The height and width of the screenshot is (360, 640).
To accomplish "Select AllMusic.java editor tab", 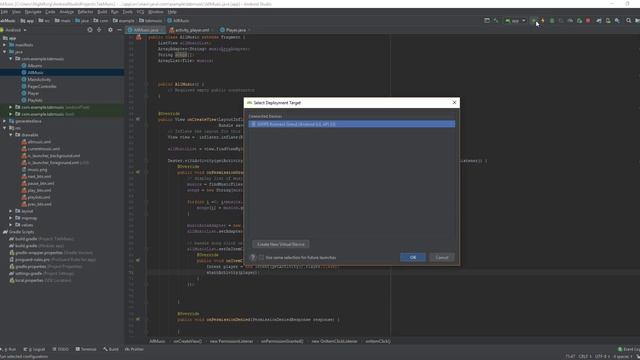I will 145,30.
